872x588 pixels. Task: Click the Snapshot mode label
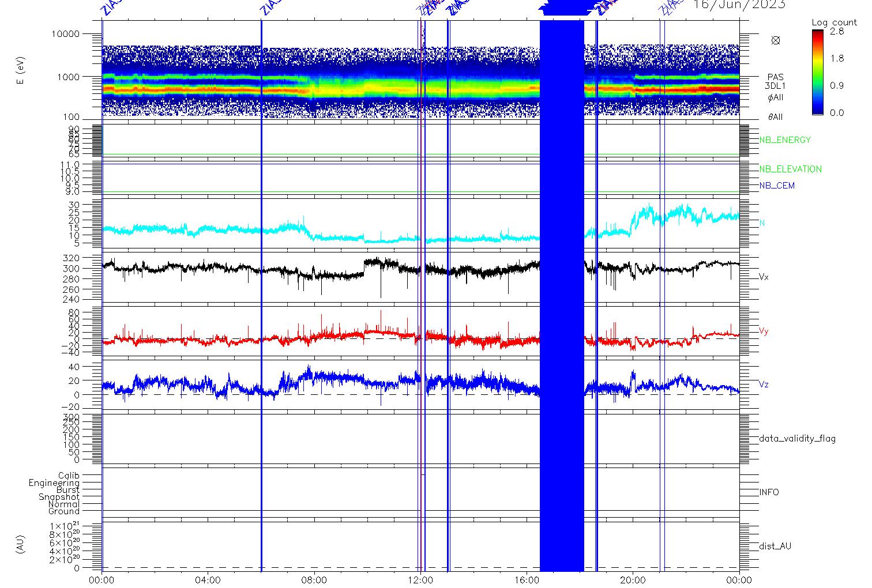click(x=59, y=497)
